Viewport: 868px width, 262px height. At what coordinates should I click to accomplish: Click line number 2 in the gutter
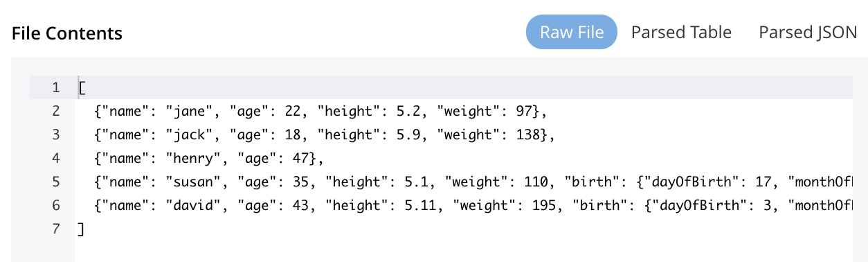tap(56, 112)
